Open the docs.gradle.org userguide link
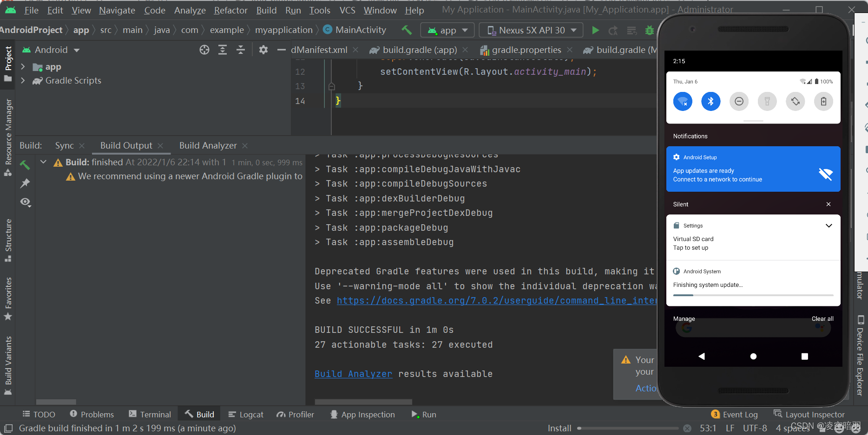 (497, 300)
